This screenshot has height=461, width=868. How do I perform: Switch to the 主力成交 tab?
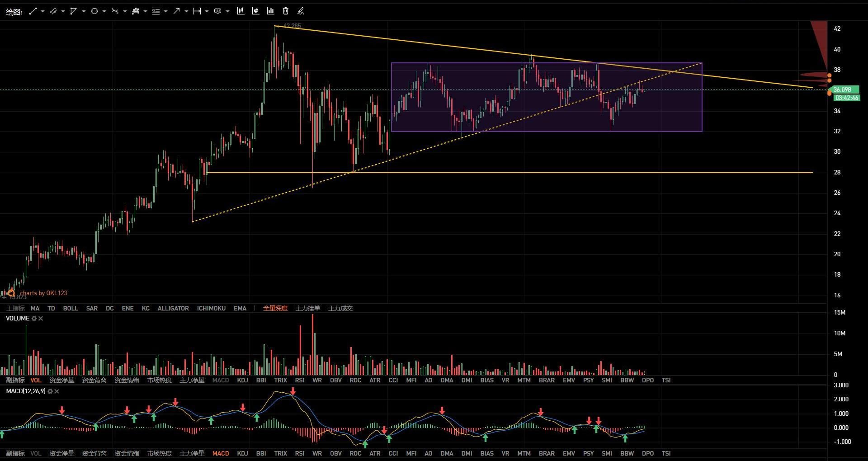(x=340, y=308)
